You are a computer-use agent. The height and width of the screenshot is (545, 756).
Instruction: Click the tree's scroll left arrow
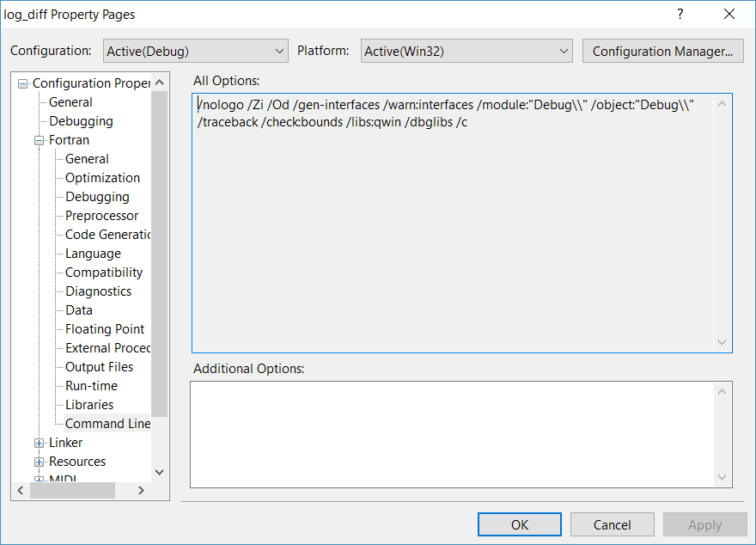point(21,491)
